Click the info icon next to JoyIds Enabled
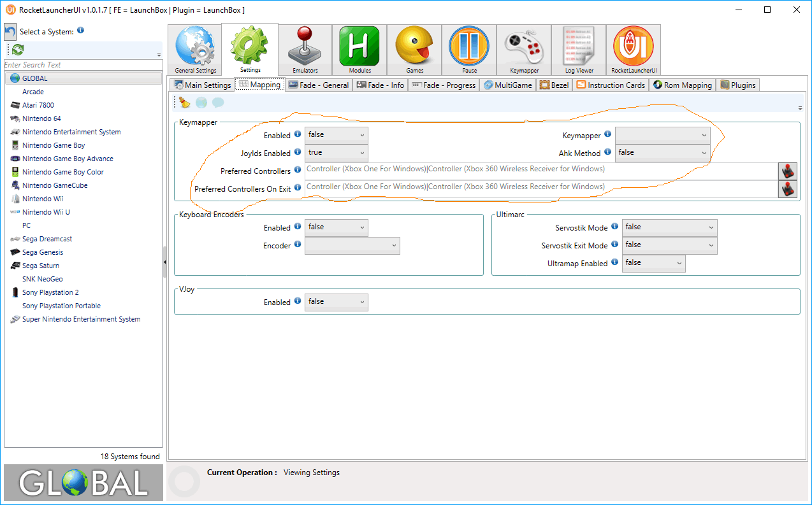 [x=297, y=153]
